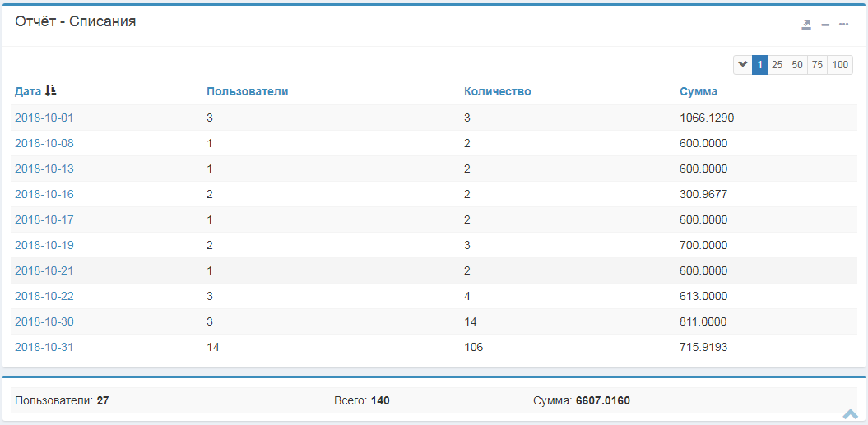This screenshot has height=425, width=868.
Task: Set page size to 50
Action: tap(796, 65)
